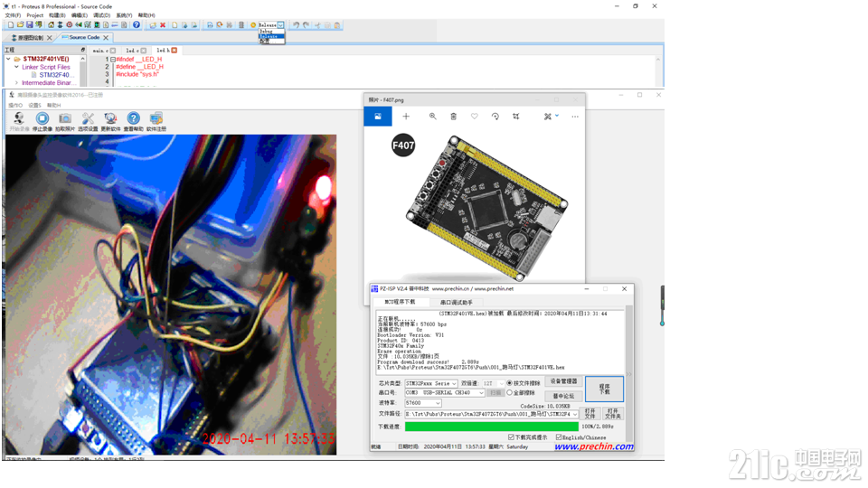Image resolution: width=868 pixels, height=488 pixels.
Task: Open the 设置S menu in camera app
Action: tap(34, 105)
